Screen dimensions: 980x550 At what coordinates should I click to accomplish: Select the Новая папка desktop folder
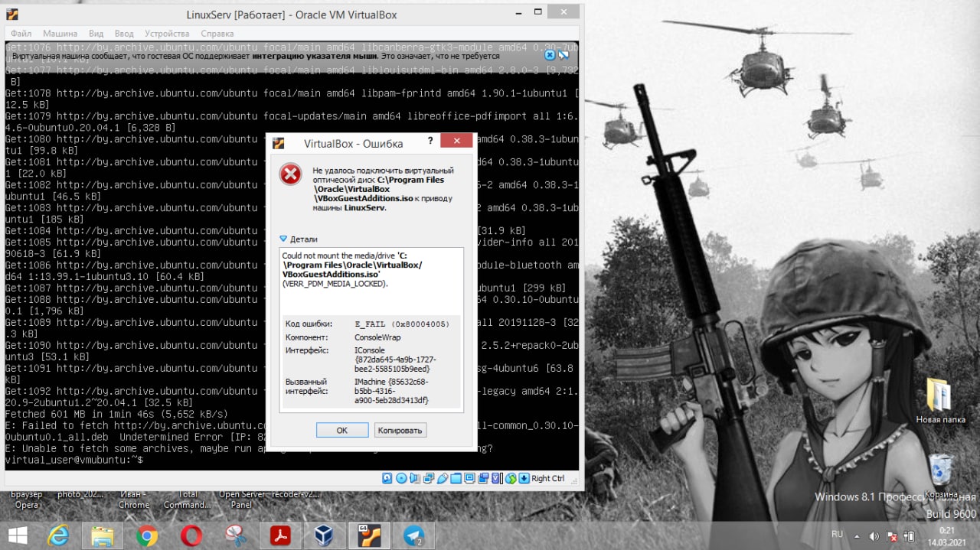pos(940,400)
